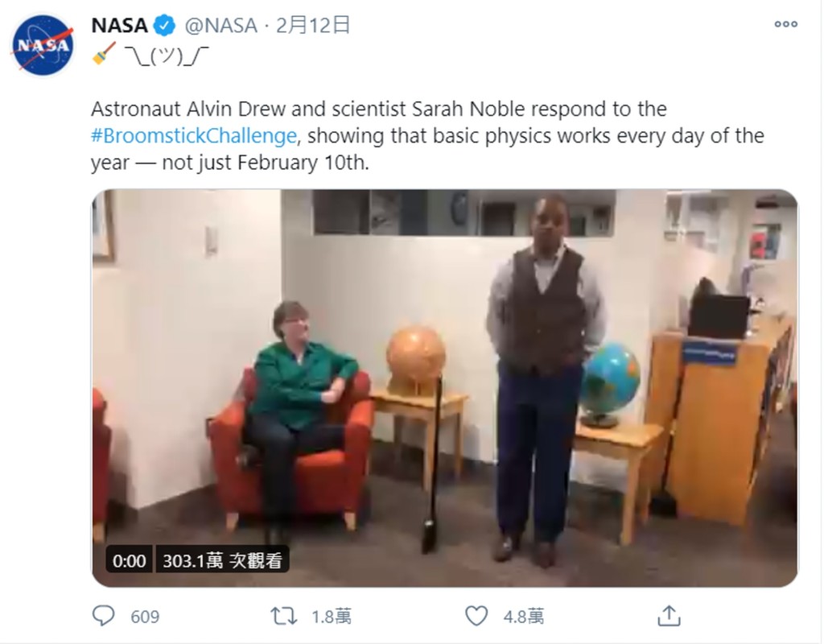The image size is (824, 644).
Task: Play the broomstick challenge video
Action: click(444, 388)
